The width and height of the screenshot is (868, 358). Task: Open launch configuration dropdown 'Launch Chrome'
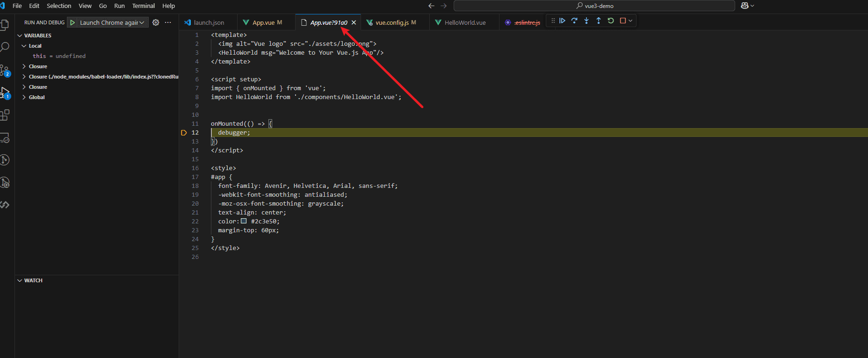(x=112, y=22)
